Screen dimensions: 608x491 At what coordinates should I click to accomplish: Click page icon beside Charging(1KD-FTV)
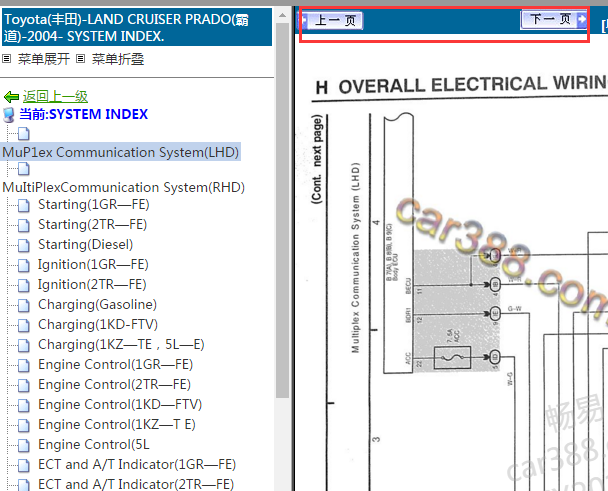click(24, 325)
